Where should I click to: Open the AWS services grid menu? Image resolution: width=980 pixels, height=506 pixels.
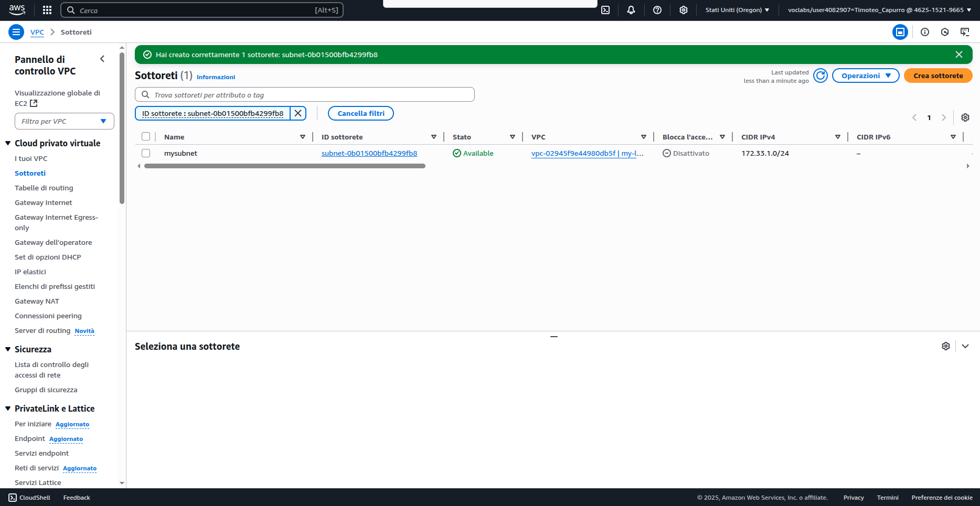[47, 10]
